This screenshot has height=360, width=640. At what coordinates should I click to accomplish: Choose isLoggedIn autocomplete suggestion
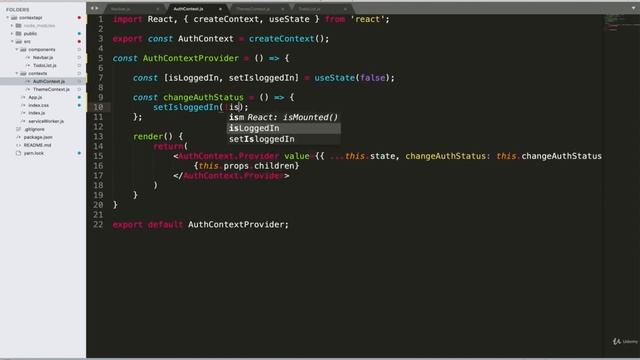[284, 128]
